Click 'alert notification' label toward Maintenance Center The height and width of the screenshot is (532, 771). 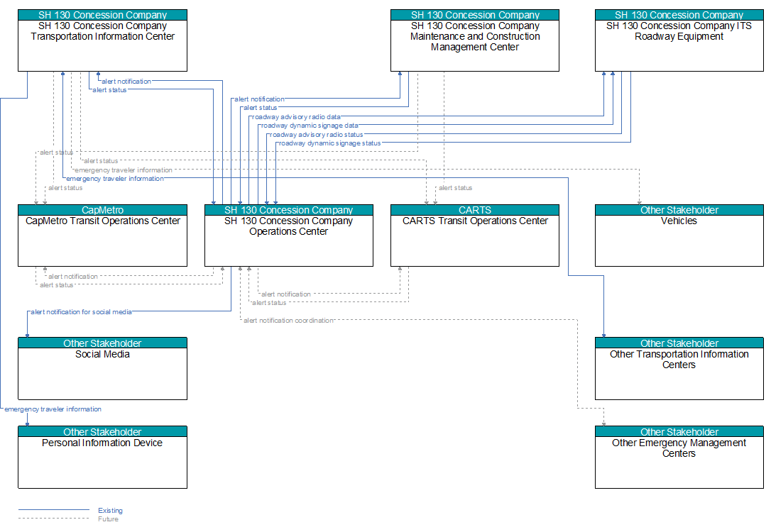coord(259,99)
